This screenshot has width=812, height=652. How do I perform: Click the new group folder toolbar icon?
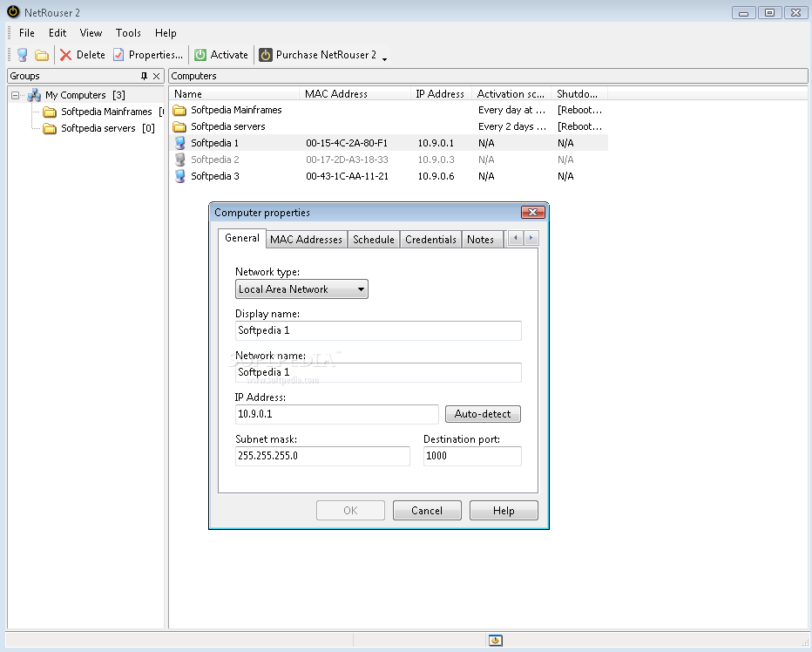[x=42, y=55]
